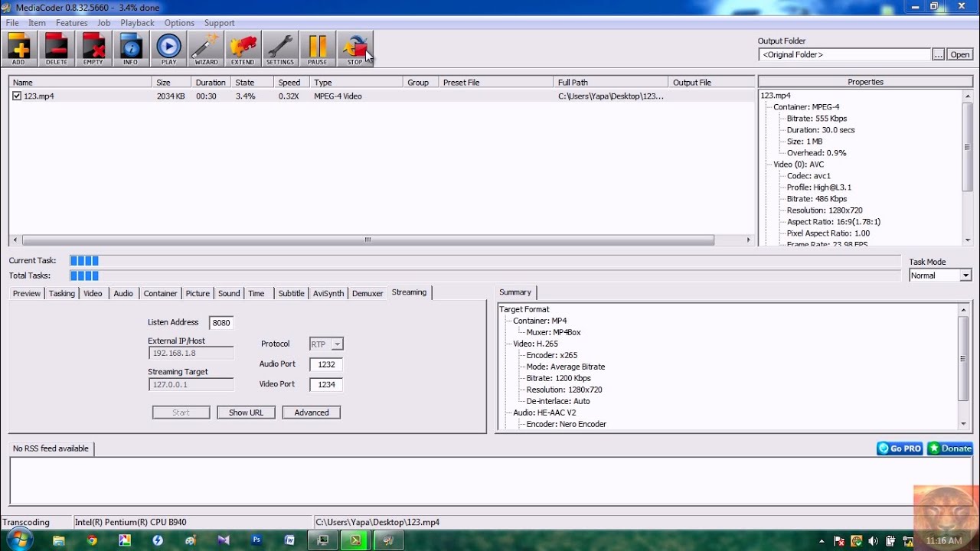The image size is (980, 551).
Task: Stop transcoding with the STOP icon
Action: coord(355,49)
